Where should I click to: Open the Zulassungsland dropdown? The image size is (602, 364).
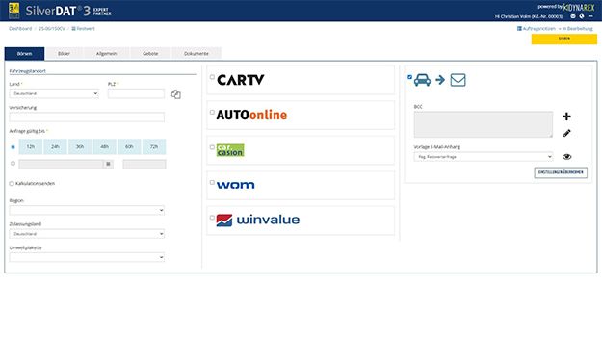click(87, 234)
